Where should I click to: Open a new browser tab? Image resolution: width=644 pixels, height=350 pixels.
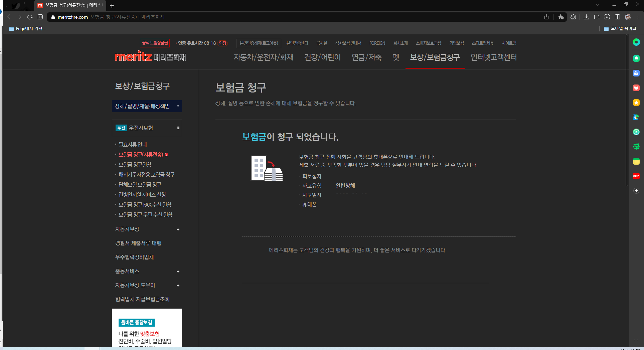click(112, 6)
